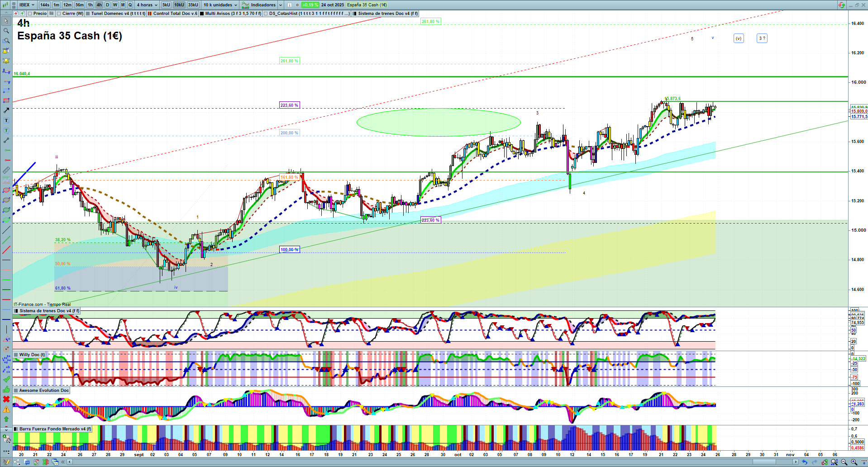The height and width of the screenshot is (467, 868).
Task: Select the 1m timeframe
Action: 56,5
